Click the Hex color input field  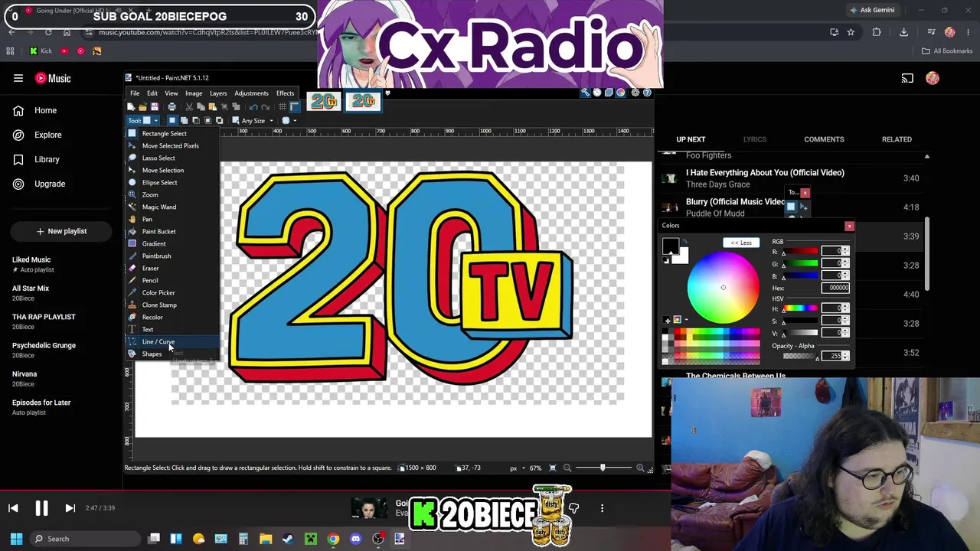(835, 288)
